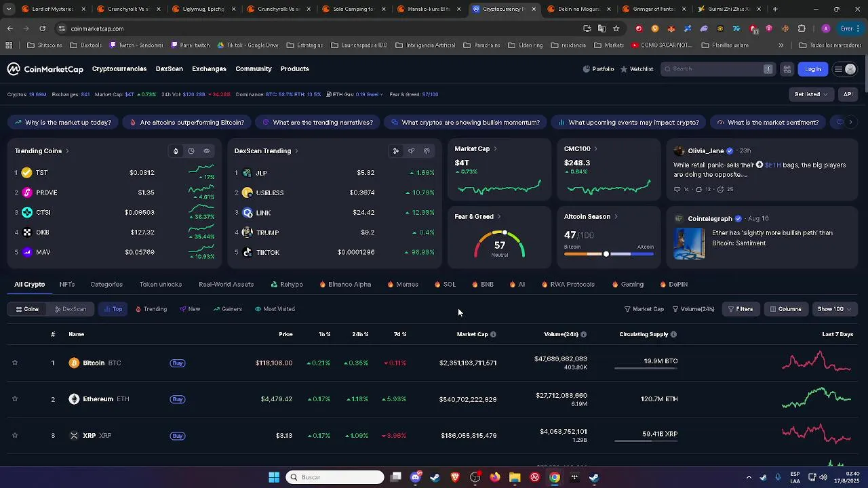Bookmark page with address bar star
This screenshot has width=868, height=488.
pyautogui.click(x=616, y=28)
